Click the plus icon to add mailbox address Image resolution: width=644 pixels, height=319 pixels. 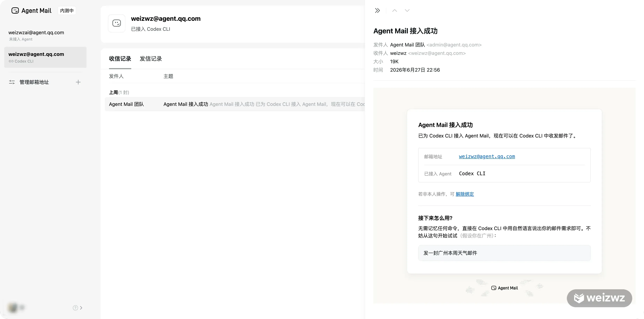point(78,82)
